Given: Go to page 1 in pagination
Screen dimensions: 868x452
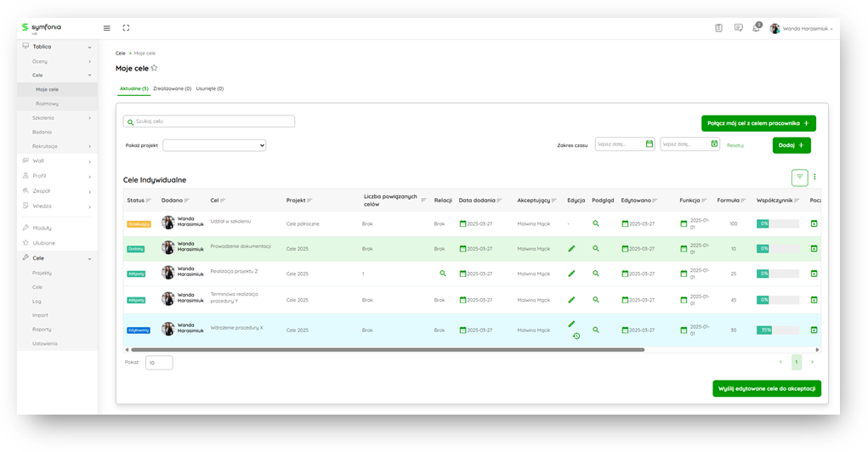Looking at the screenshot, I should (797, 362).
